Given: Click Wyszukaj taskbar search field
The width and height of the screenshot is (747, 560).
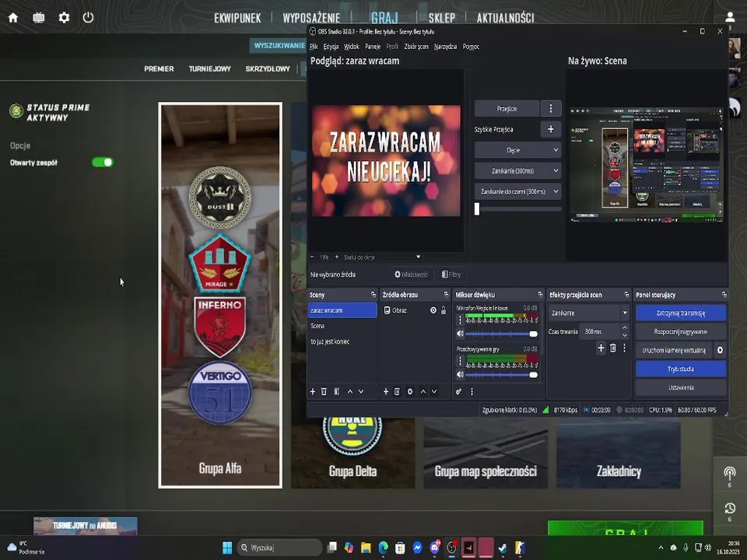Looking at the screenshot, I should click(279, 548).
